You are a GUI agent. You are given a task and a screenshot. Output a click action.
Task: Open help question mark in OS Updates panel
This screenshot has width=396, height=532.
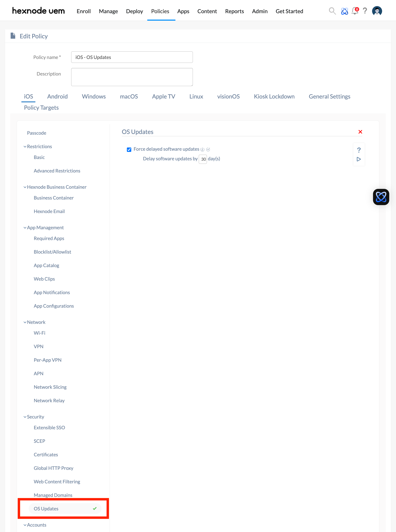pos(359,150)
